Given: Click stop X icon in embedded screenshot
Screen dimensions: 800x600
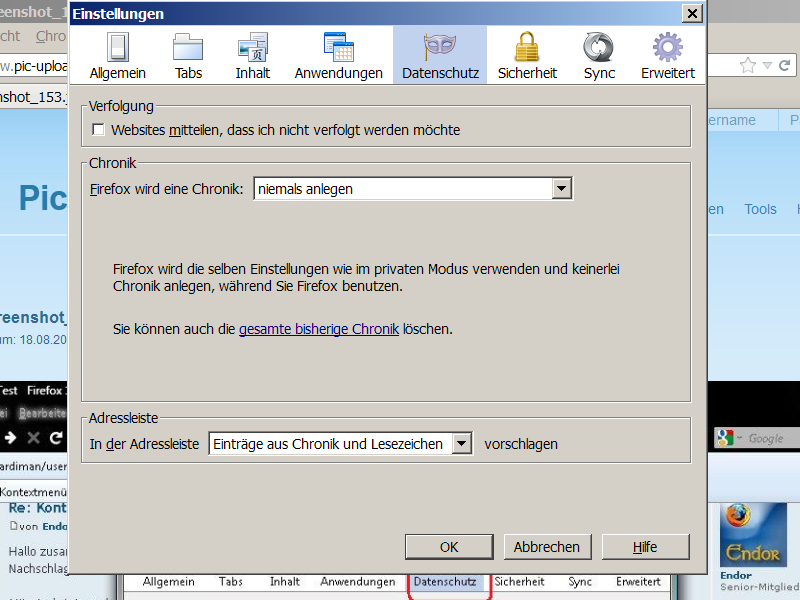Looking at the screenshot, I should (x=33, y=438).
